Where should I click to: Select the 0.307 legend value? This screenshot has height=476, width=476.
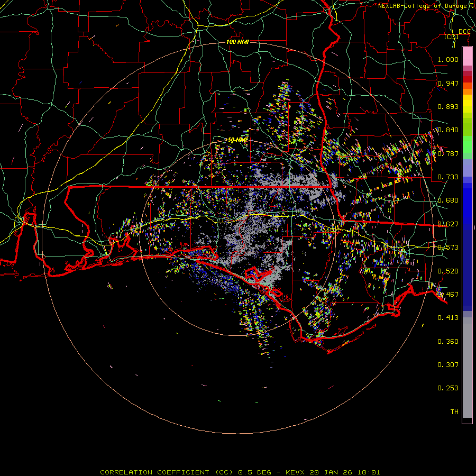(x=448, y=365)
